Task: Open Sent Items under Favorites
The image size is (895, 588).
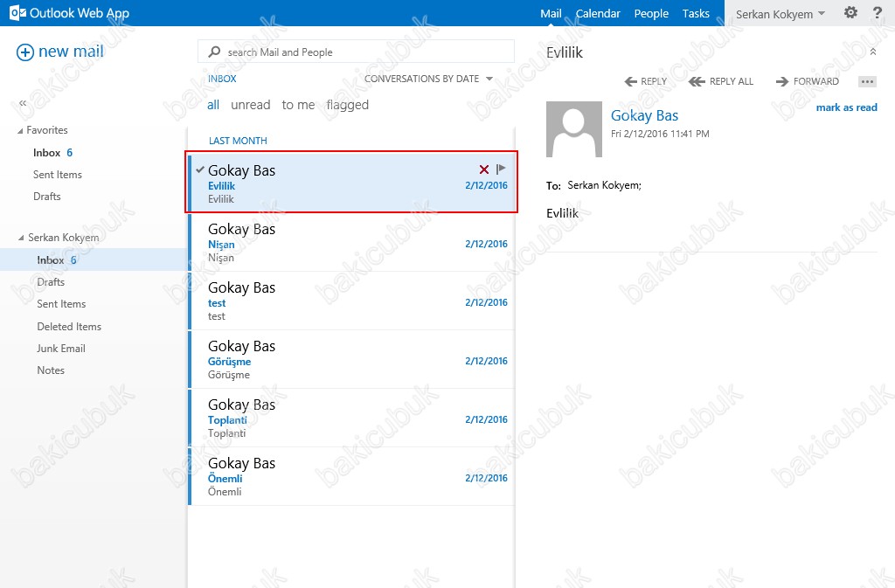Action: click(58, 175)
